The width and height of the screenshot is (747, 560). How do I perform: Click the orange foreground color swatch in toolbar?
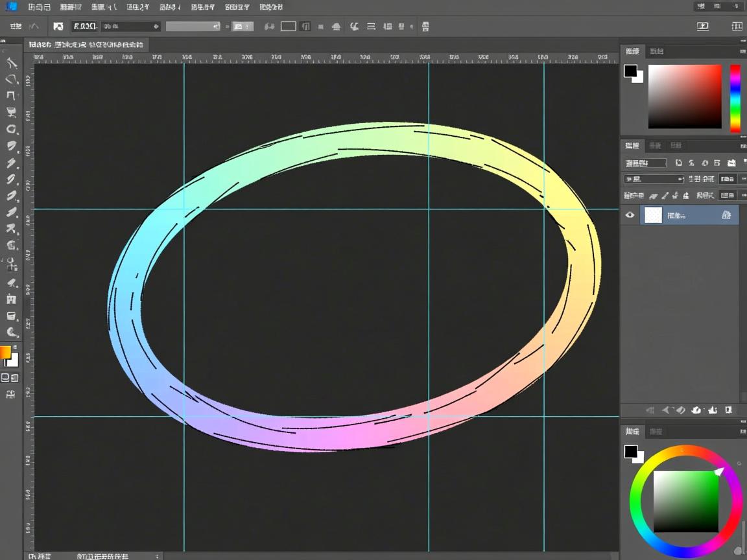pos(5,353)
